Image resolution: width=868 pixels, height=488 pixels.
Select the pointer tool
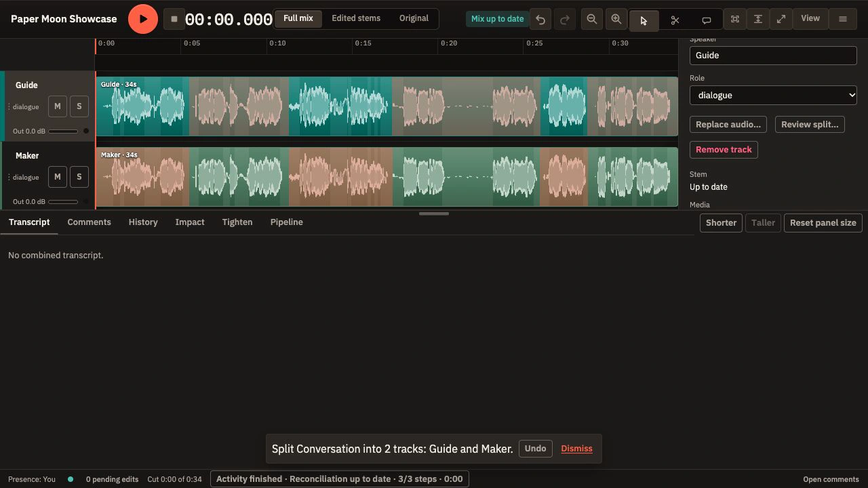tap(644, 20)
